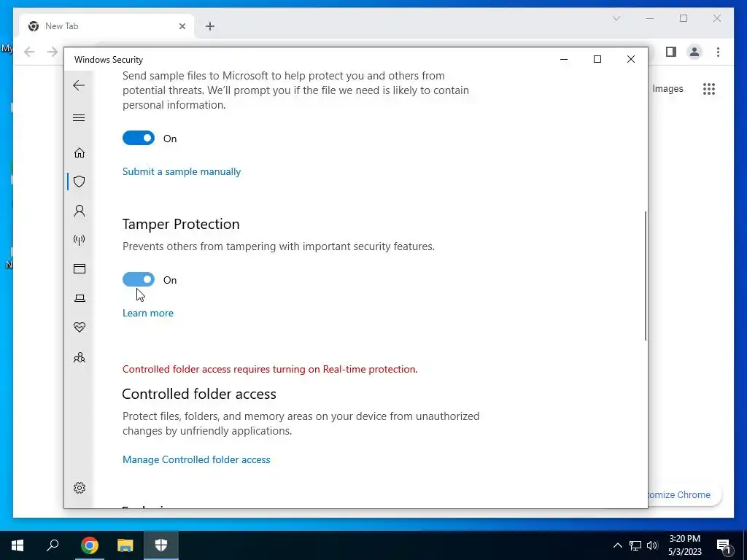Screen dimensions: 747x560
Task: Click Chrome's forward navigation arrow
Action: [53, 52]
